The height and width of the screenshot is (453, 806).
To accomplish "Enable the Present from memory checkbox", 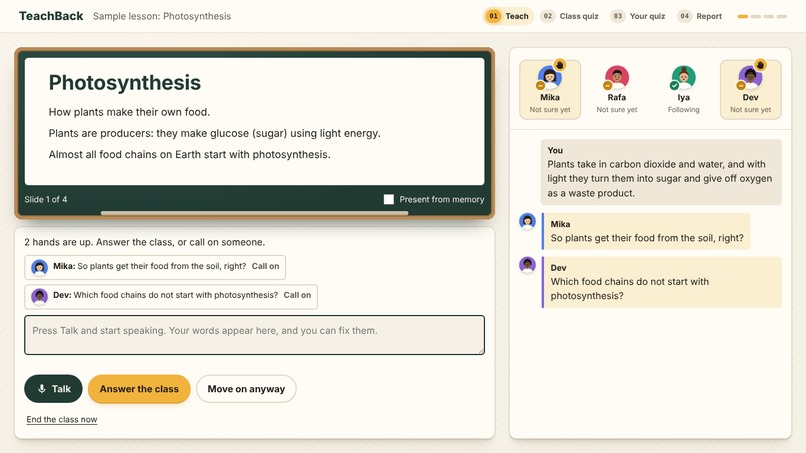I will point(389,199).
